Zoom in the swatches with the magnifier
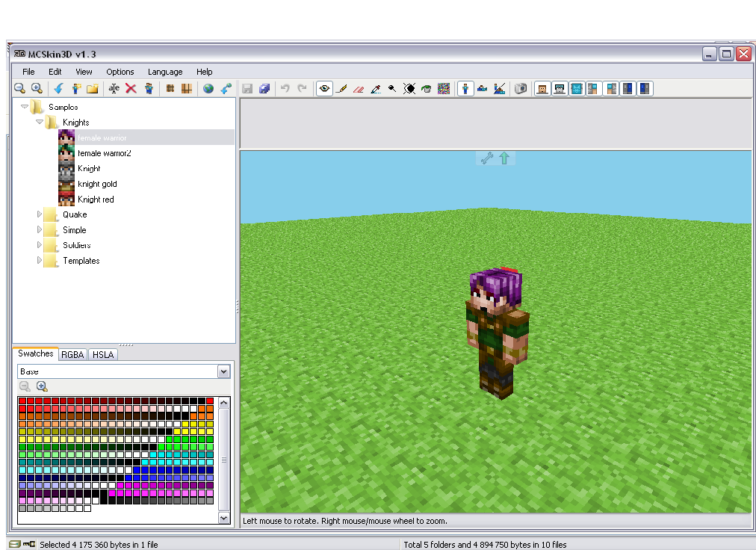 [x=42, y=386]
